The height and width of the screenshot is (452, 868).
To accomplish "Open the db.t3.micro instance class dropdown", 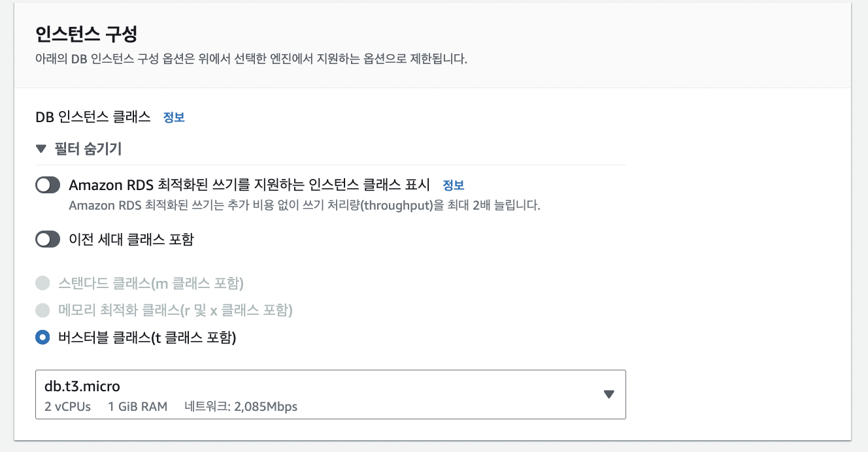I will (x=331, y=395).
